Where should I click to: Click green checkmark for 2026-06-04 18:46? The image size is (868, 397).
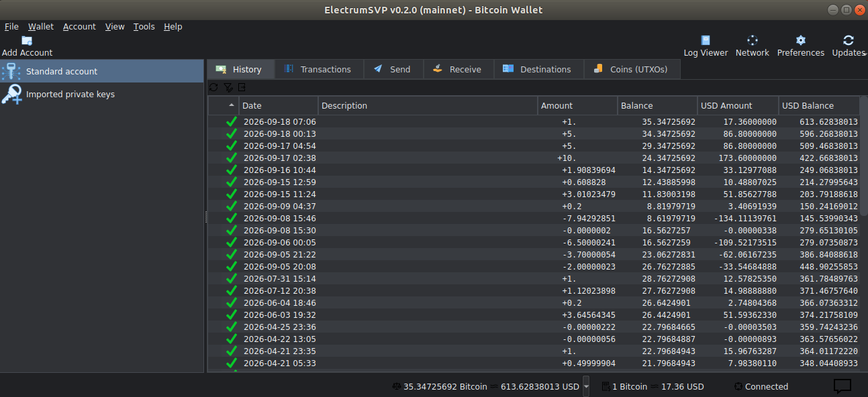[x=232, y=303]
